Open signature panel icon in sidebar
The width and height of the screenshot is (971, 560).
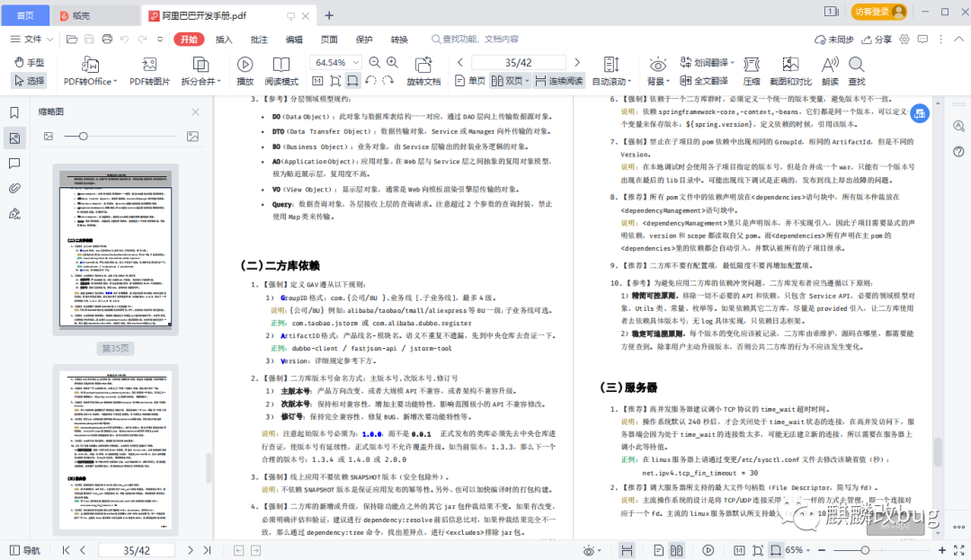(x=14, y=214)
